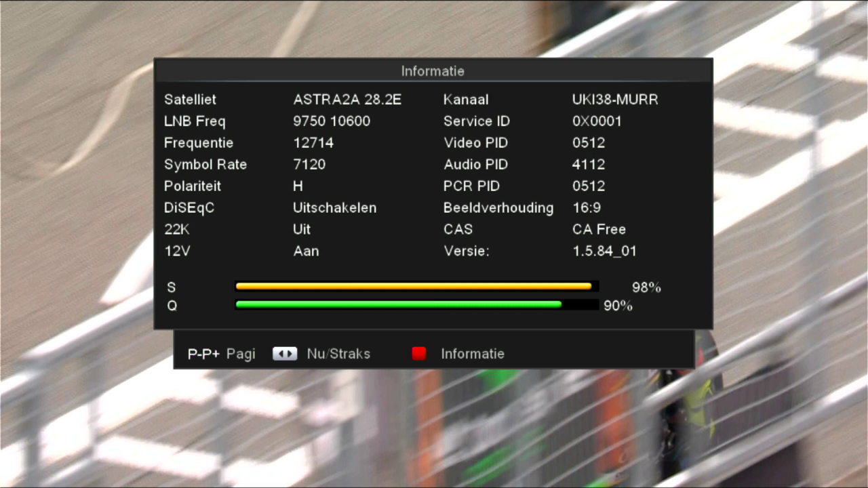Click the green Q signal quality bar
The width and height of the screenshot is (868, 488).
[398, 305]
